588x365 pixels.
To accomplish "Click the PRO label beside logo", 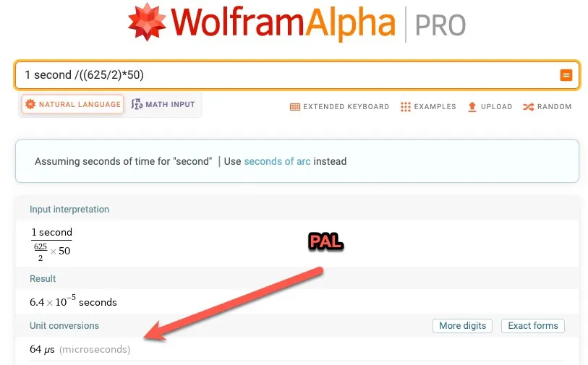I will (x=440, y=25).
